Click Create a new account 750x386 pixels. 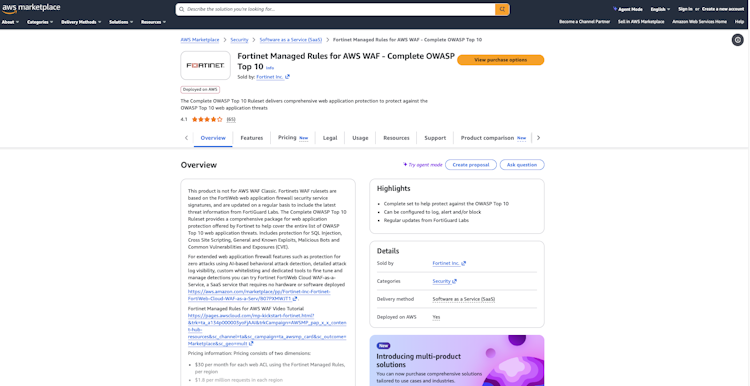pos(723,9)
